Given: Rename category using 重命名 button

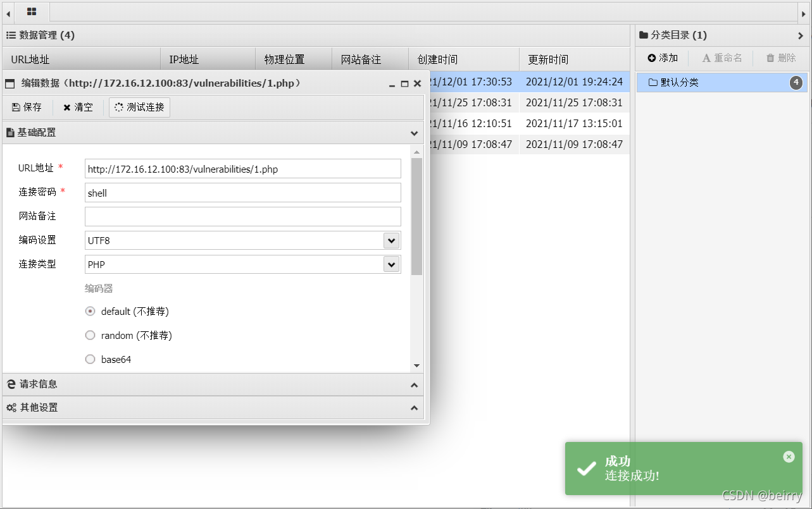Looking at the screenshot, I should [x=722, y=58].
